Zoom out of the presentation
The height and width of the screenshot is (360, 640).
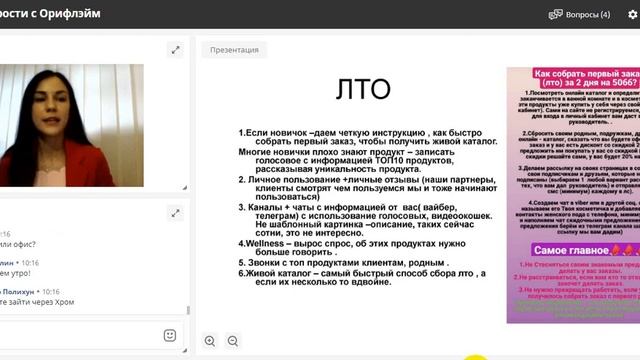(x=233, y=341)
